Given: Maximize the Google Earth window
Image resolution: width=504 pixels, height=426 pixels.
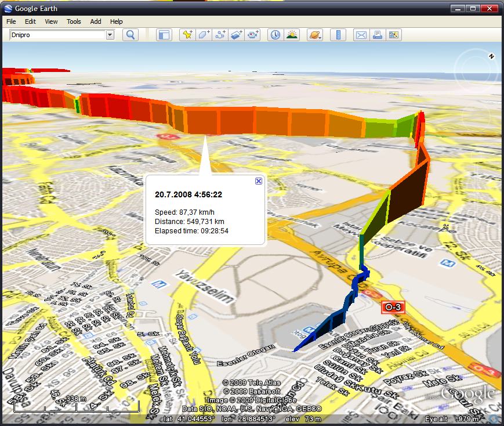Looking at the screenshot, I should tap(473, 8).
